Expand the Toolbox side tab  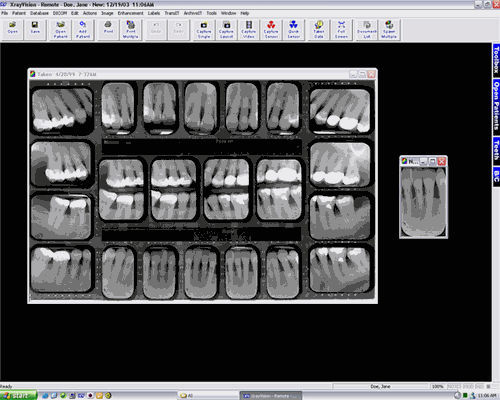point(496,60)
